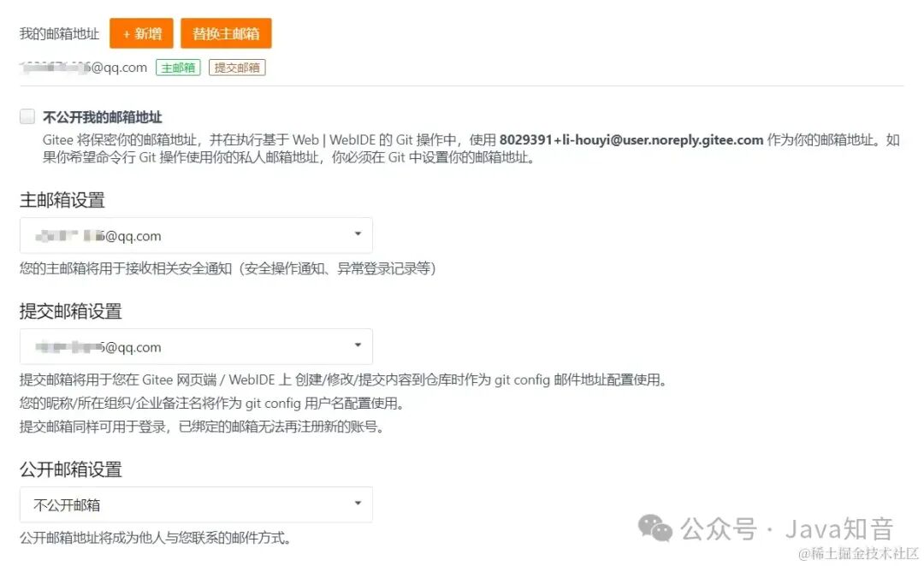
Task: Click the "我的邮箱地址" label
Action: click(x=60, y=34)
